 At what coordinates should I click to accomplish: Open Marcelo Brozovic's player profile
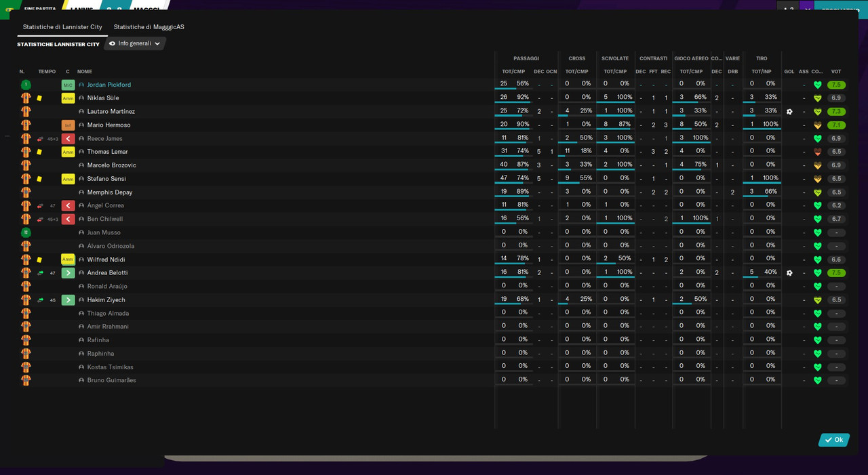point(112,165)
